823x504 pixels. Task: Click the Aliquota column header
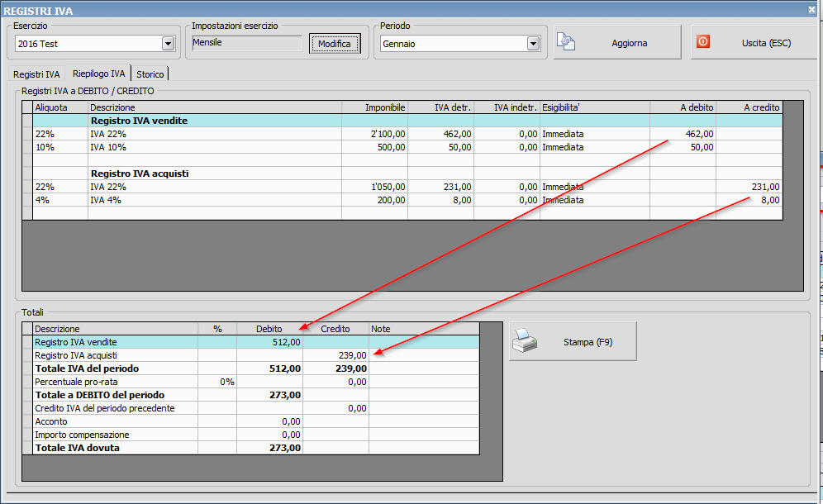60,107
